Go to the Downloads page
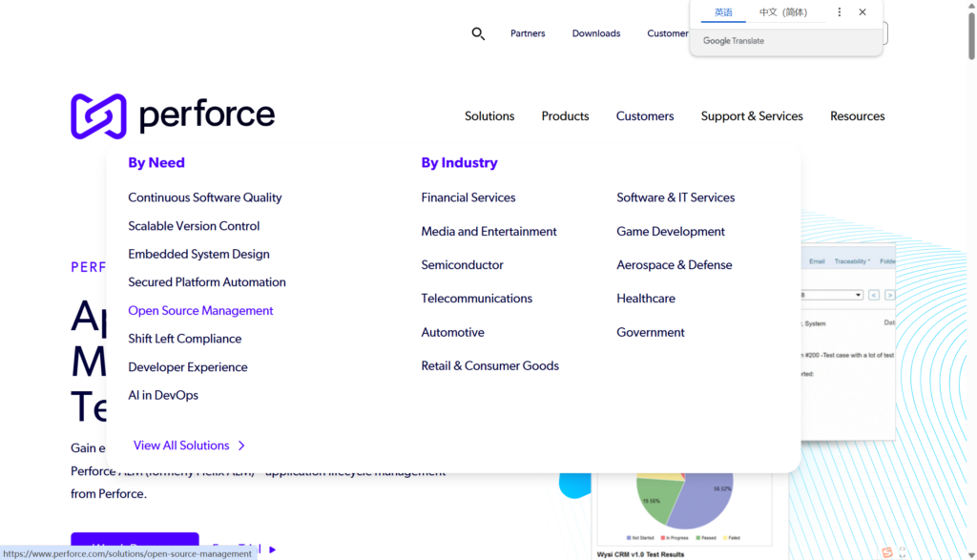The width and height of the screenshot is (977, 560). [596, 33]
